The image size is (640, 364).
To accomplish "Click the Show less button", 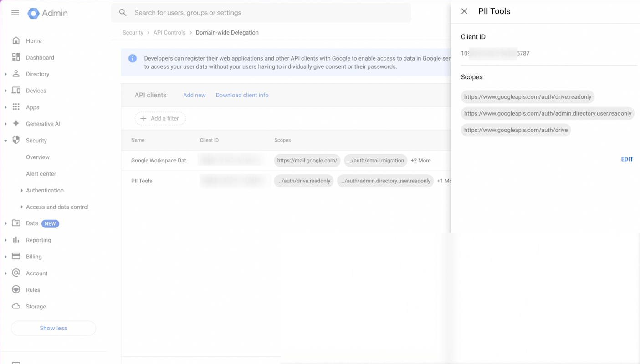I will click(x=53, y=328).
